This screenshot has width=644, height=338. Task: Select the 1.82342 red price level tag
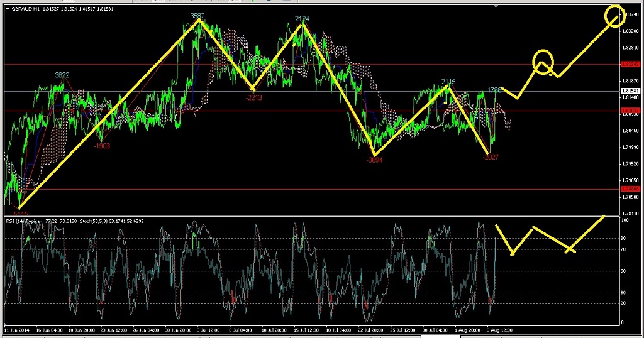coord(630,64)
